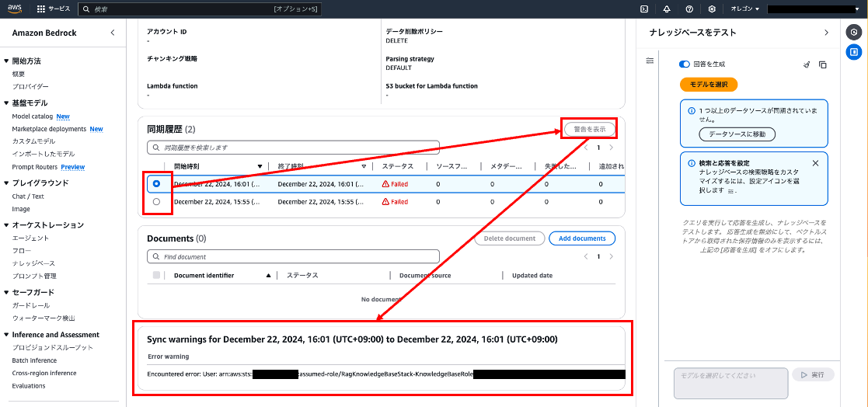Open ナレッジベース in the sidebar
Viewport: 868px width, 407px height.
(x=33, y=263)
